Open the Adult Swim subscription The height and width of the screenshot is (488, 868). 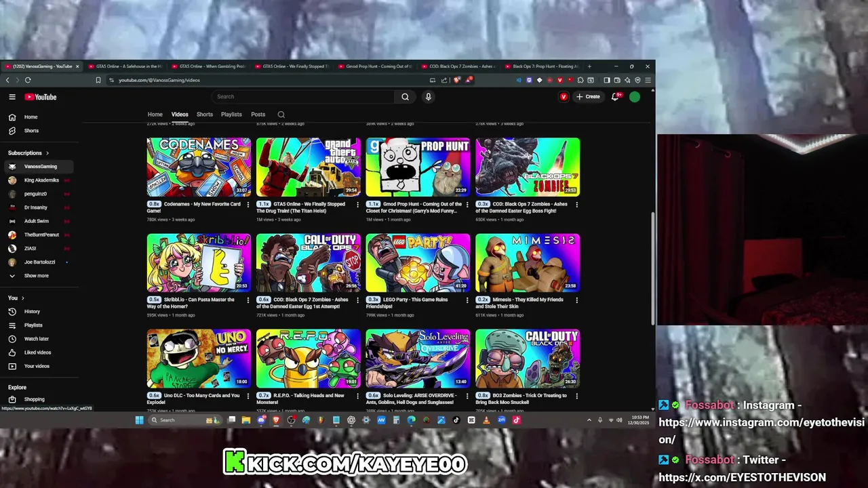[x=40, y=221]
